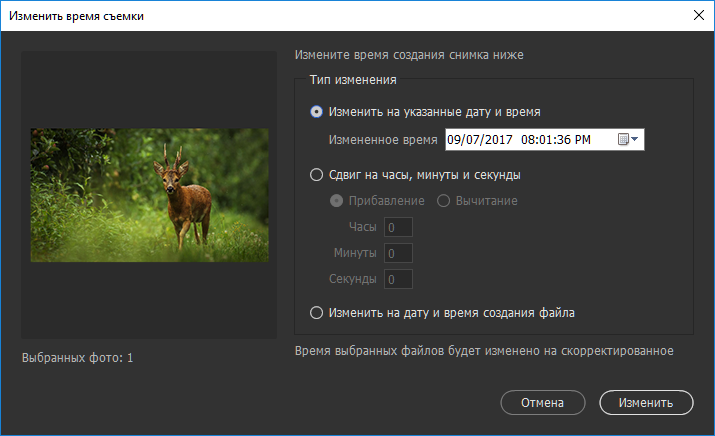Click the 'Отмена' button
This screenshot has width=715, height=436.
[x=543, y=403]
